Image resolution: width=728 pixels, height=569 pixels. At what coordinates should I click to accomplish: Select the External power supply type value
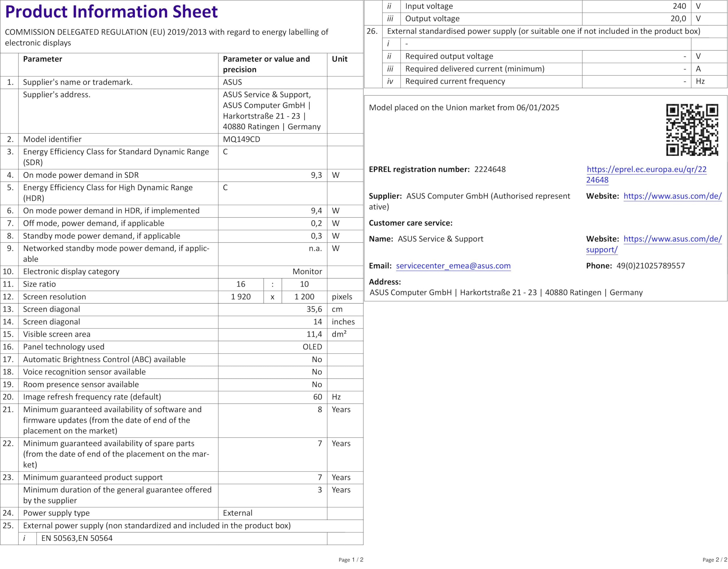237,513
